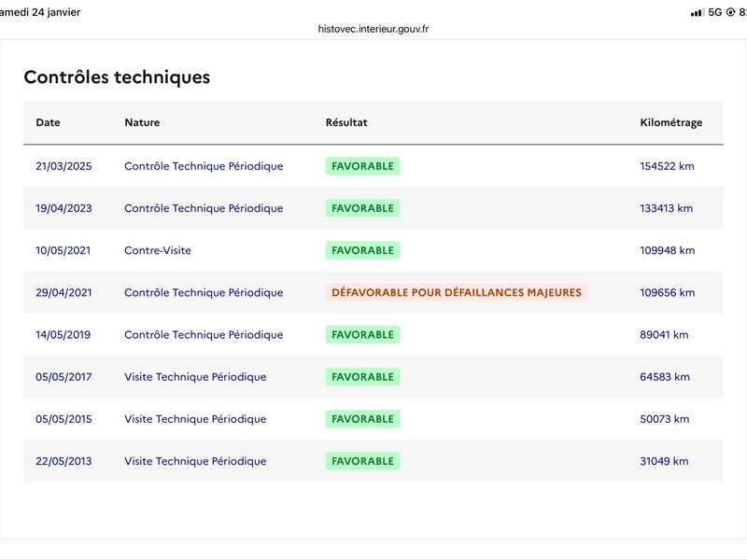747x560 pixels.
Task: Click the 29/04/2021 date cell
Action: [63, 292]
